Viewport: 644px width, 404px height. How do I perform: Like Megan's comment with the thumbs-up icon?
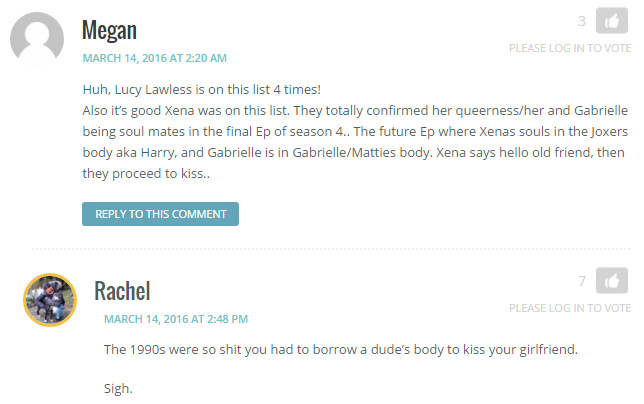(612, 21)
